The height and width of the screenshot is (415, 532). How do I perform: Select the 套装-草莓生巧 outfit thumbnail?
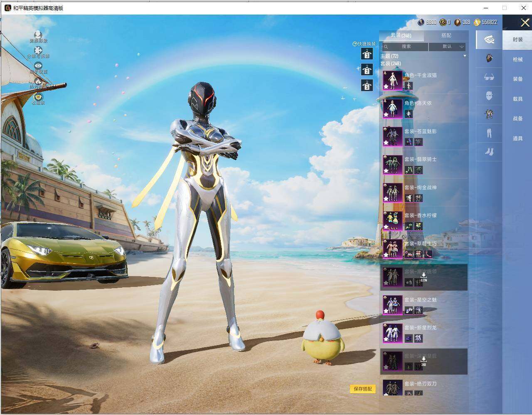pos(392,249)
